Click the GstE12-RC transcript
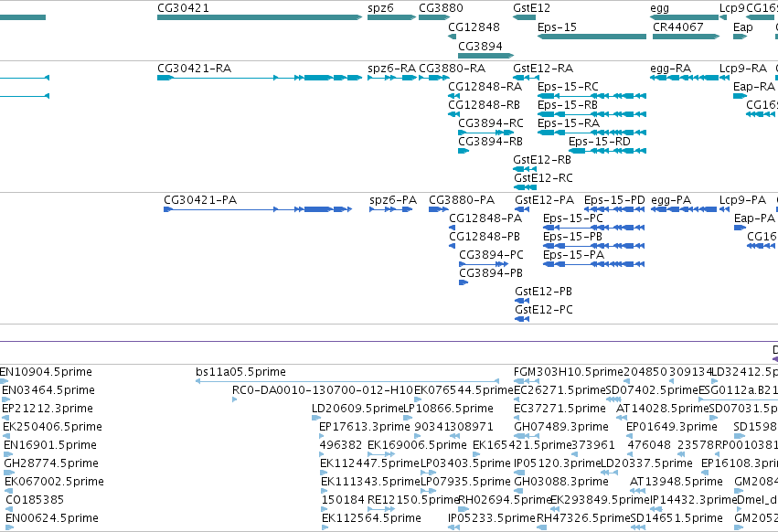 tap(525, 187)
